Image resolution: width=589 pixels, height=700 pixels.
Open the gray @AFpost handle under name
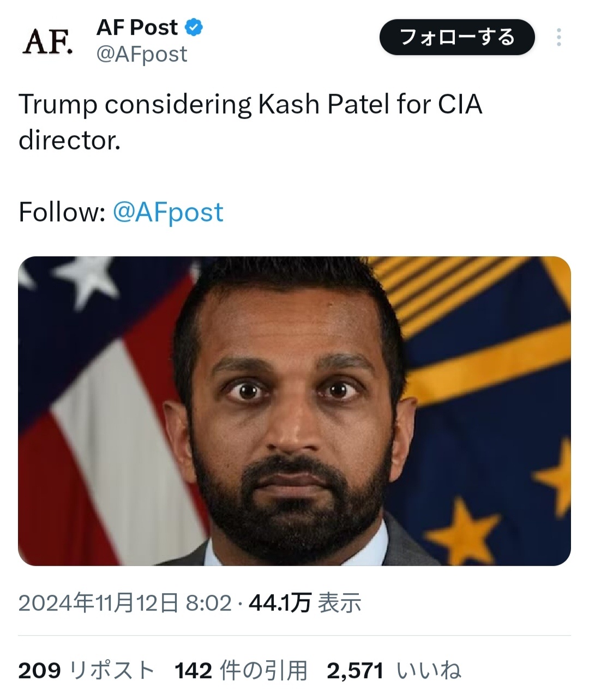pos(142,54)
